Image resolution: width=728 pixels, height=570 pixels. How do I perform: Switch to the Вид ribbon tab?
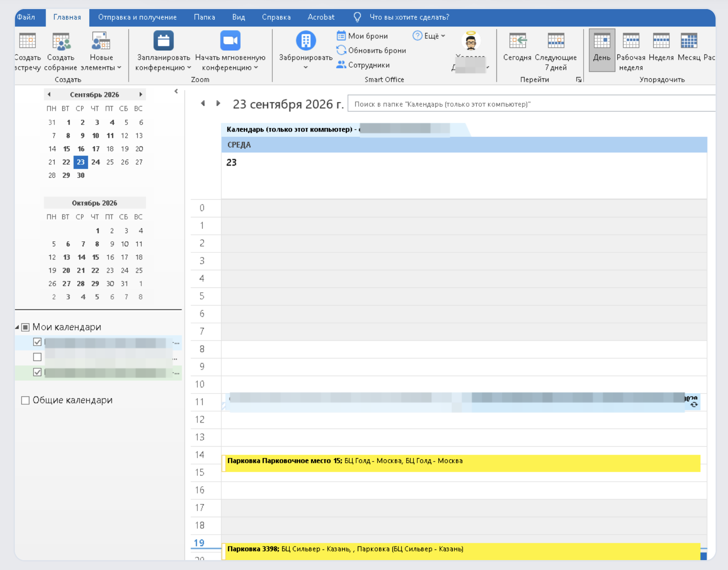[x=239, y=17]
